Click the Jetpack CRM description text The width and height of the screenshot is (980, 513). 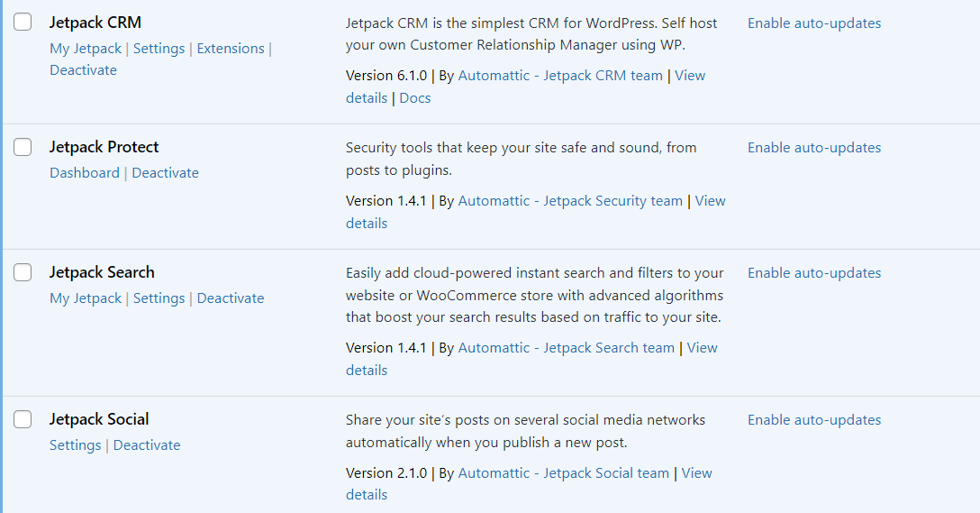[x=531, y=34]
